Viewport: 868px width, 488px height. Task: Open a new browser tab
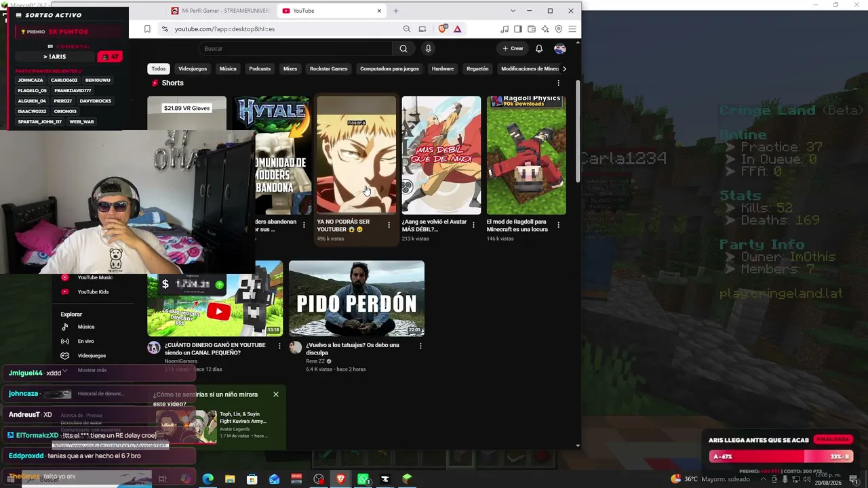point(396,11)
